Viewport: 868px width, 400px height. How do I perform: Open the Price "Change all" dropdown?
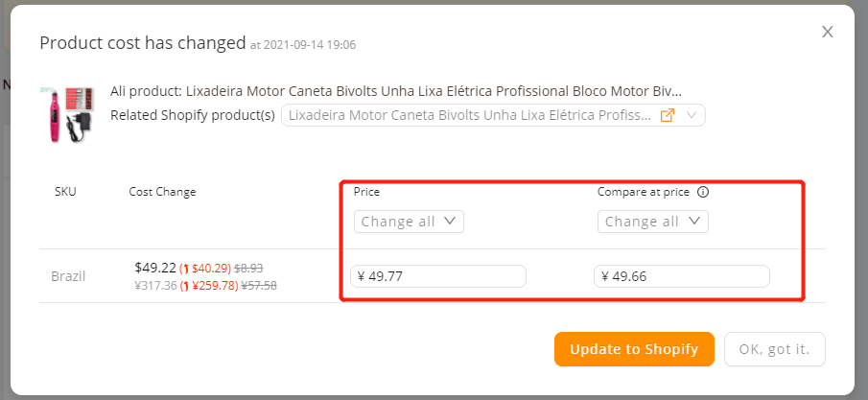coord(409,222)
